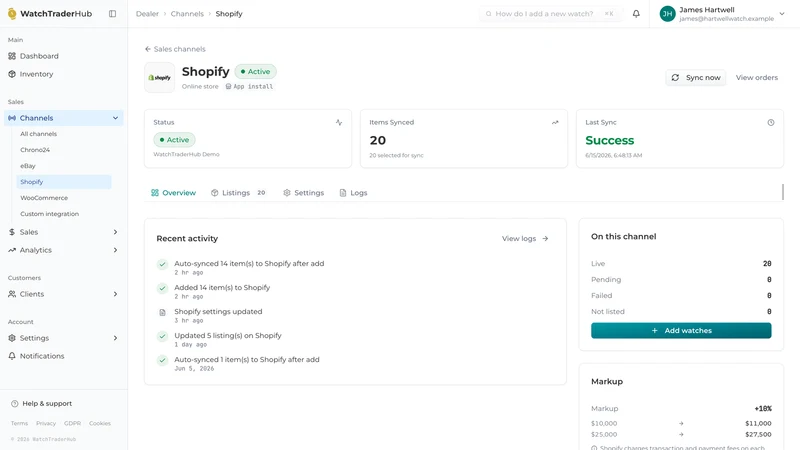Screen dimensions: 800x450
Task: Click the Settings gear icon in sidebar
Action: coord(12,338)
